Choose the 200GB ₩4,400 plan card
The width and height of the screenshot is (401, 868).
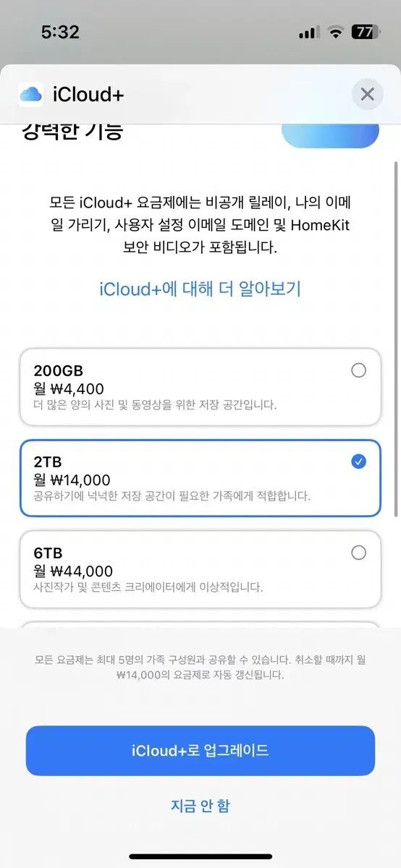tap(200, 387)
